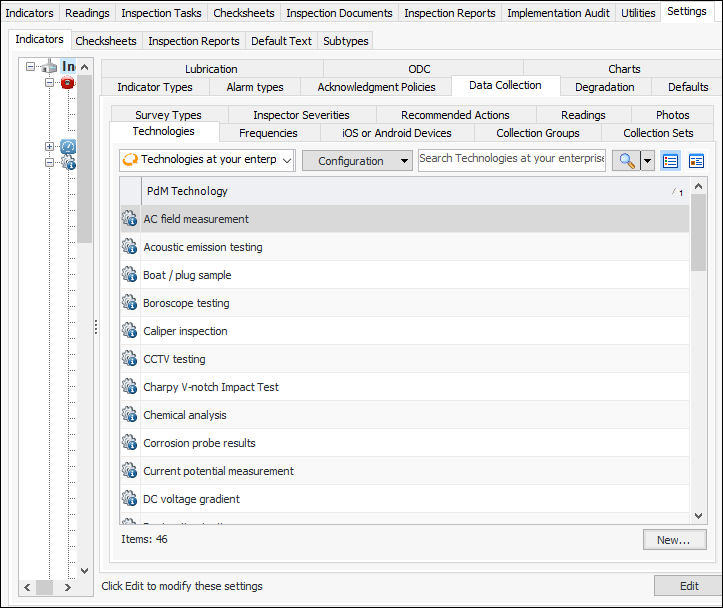
Task: Click the New... button
Action: (674, 540)
